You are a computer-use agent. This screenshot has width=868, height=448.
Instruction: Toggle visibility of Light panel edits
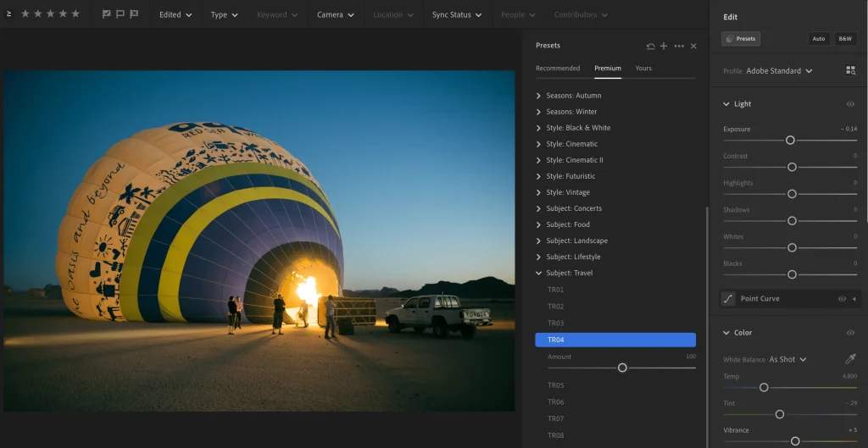click(x=850, y=104)
